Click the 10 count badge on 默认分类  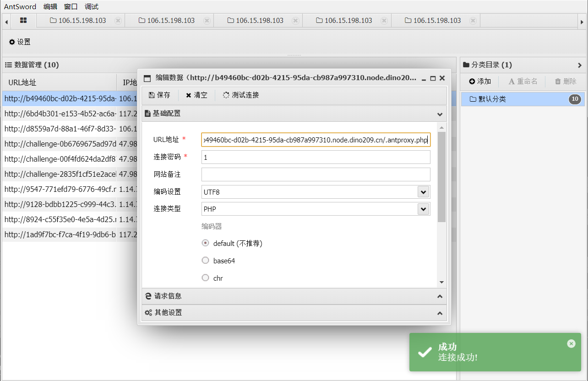575,99
